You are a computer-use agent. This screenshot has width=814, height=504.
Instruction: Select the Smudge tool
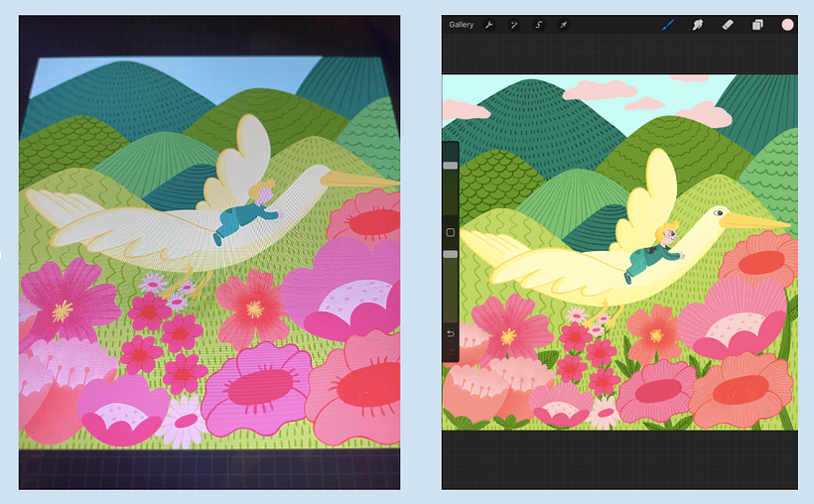pos(698,25)
